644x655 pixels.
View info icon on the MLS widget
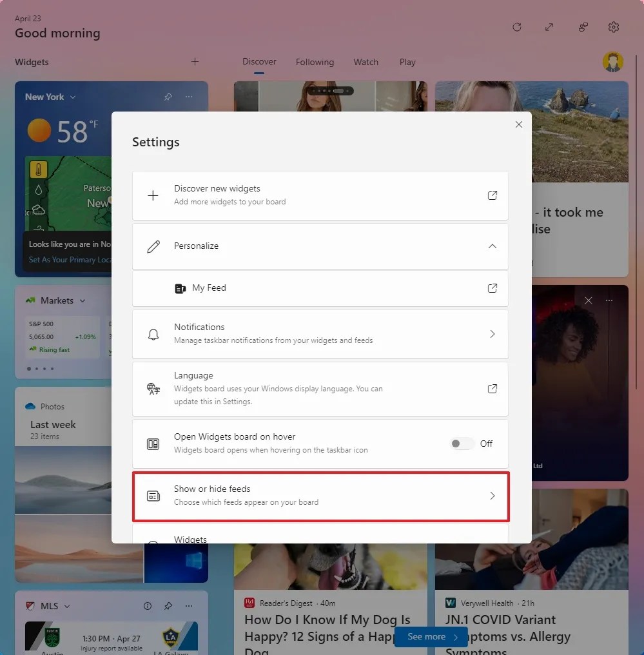click(147, 605)
